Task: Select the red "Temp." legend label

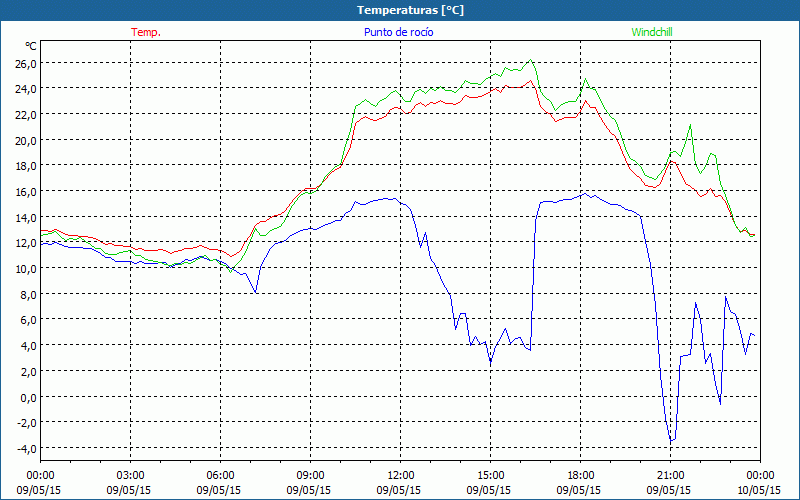Action: click(146, 32)
